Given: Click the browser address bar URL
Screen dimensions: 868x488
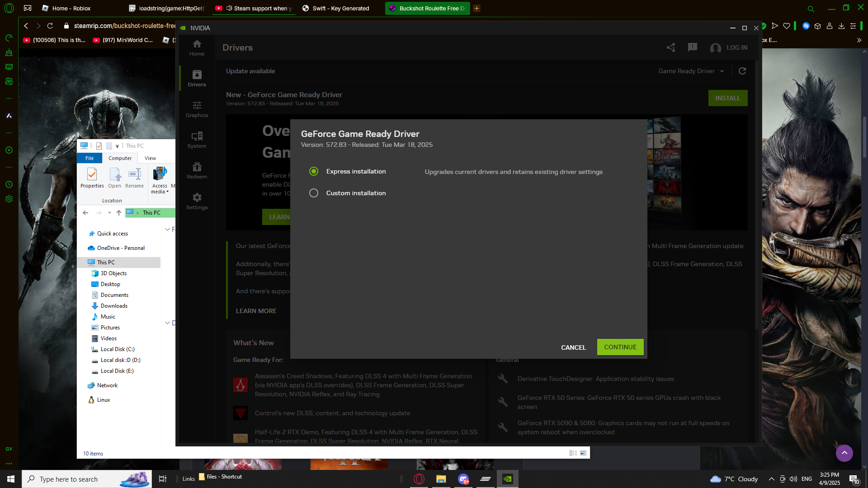Looking at the screenshot, I should (x=125, y=26).
